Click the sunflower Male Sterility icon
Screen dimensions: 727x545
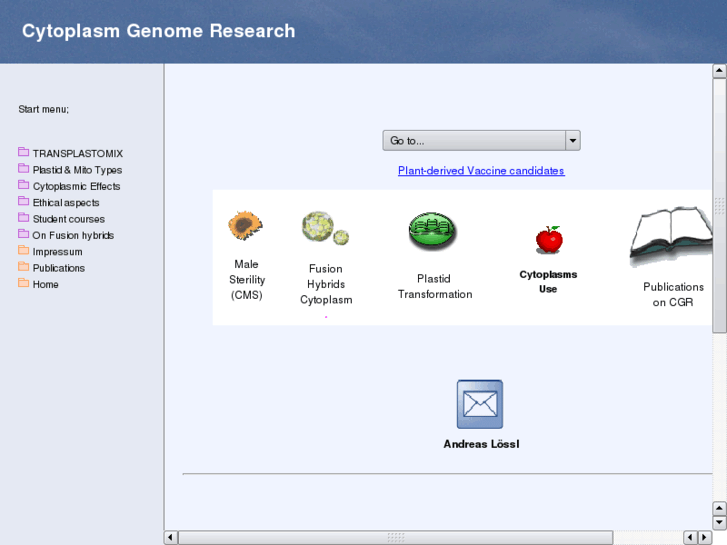point(245,226)
